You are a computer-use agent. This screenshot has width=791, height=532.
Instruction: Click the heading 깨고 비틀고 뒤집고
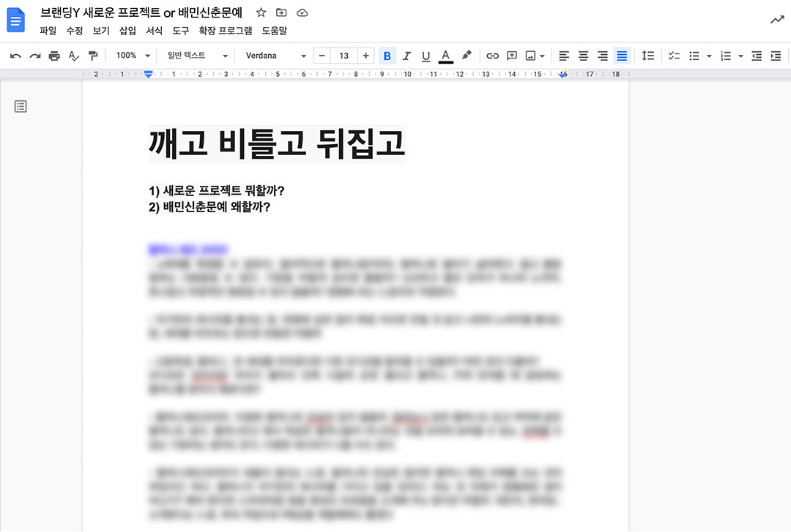[x=277, y=143]
